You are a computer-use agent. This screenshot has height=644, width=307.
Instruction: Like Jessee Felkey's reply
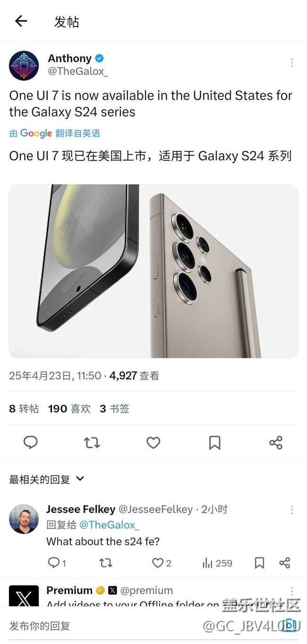(x=162, y=563)
